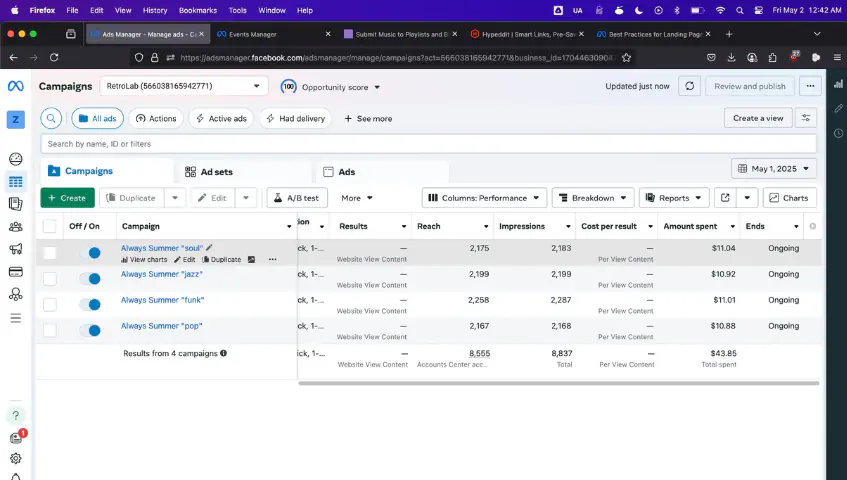Open the megaphone advertising icon in sidebar
Screen dimensions: 847x480
pos(16,249)
